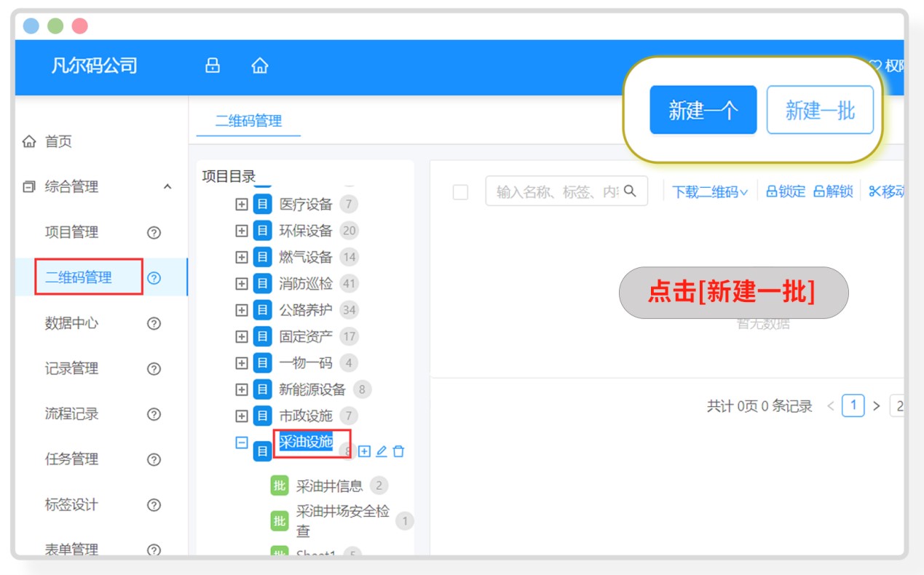Viewport: 924px width, 575px height.
Task: Click the 锁定 toolbar action
Action: (786, 192)
